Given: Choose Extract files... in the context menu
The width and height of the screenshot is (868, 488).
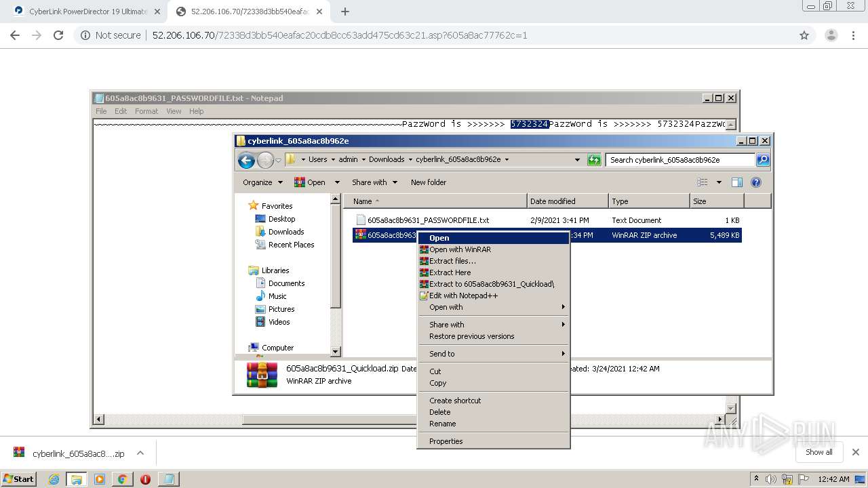Looking at the screenshot, I should tap(493, 261).
